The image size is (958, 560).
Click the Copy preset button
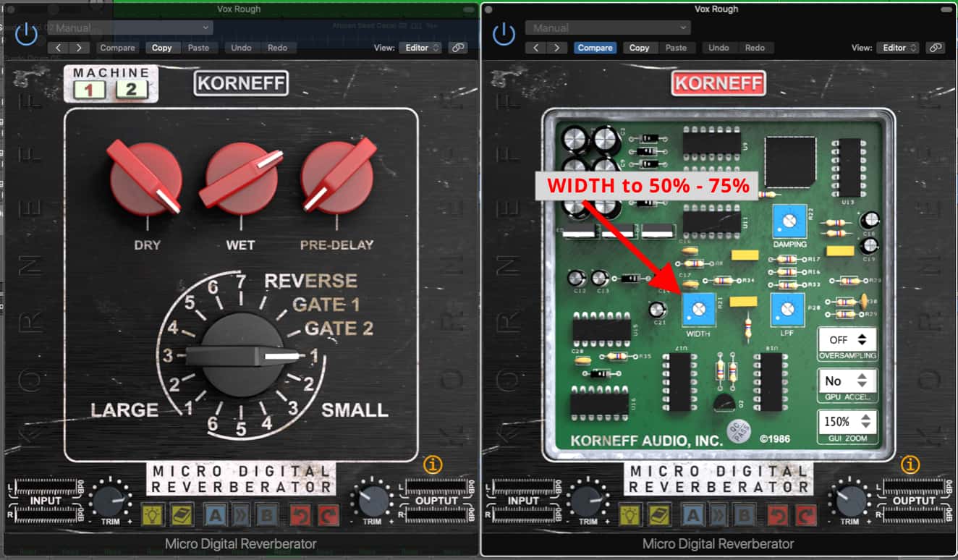[x=162, y=47]
